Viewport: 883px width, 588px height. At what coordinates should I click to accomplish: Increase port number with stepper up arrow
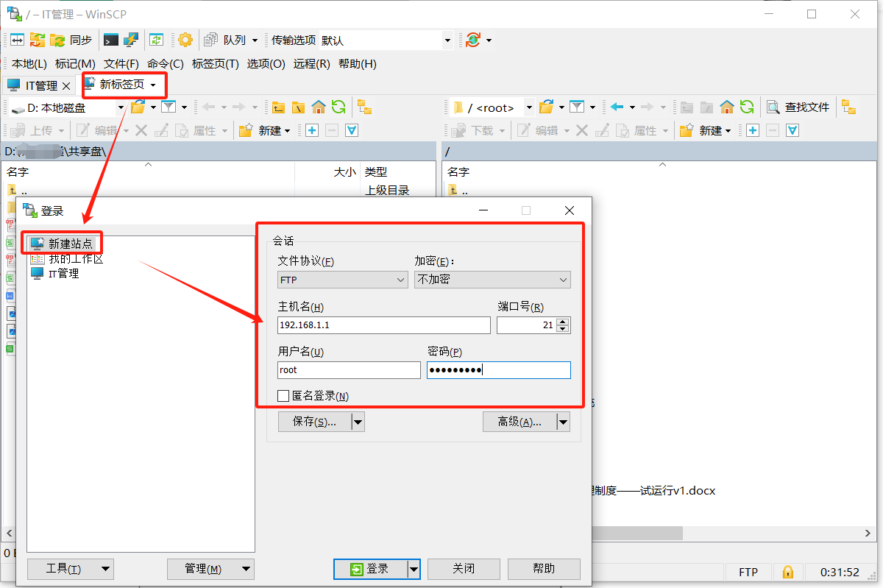click(x=563, y=322)
